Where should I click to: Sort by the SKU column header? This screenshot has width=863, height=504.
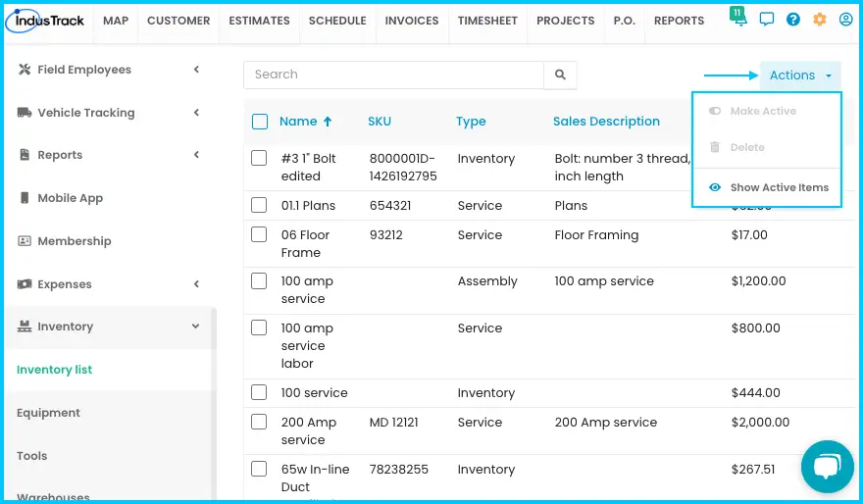coord(380,122)
